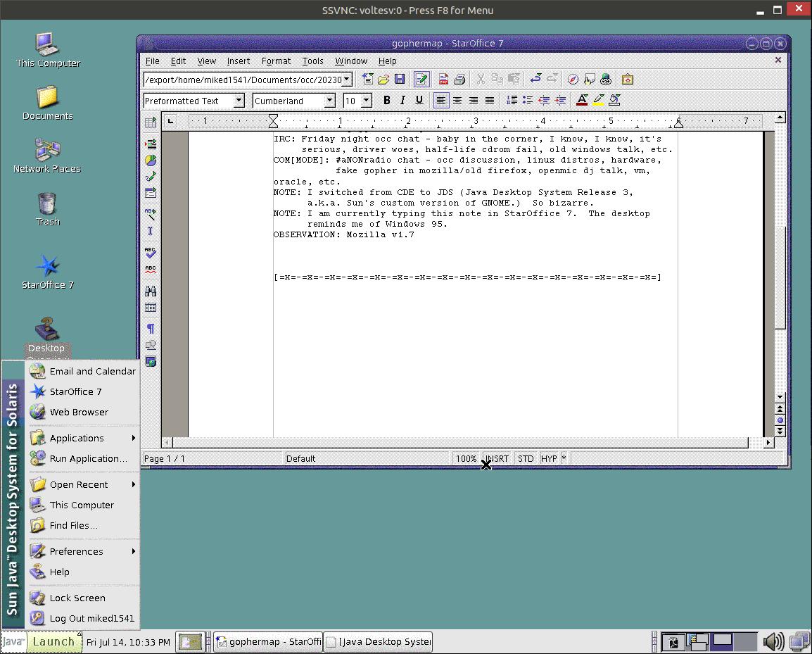The height and width of the screenshot is (654, 812).
Task: Toggle nonprinting characters paragraph mark
Action: pos(150,329)
